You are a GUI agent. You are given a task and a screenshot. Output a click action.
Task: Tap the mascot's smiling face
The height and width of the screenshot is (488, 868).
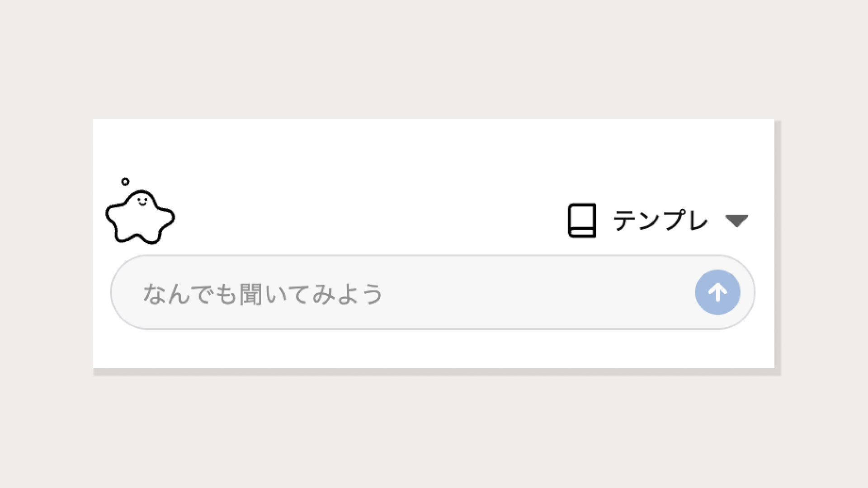pyautogui.click(x=142, y=201)
